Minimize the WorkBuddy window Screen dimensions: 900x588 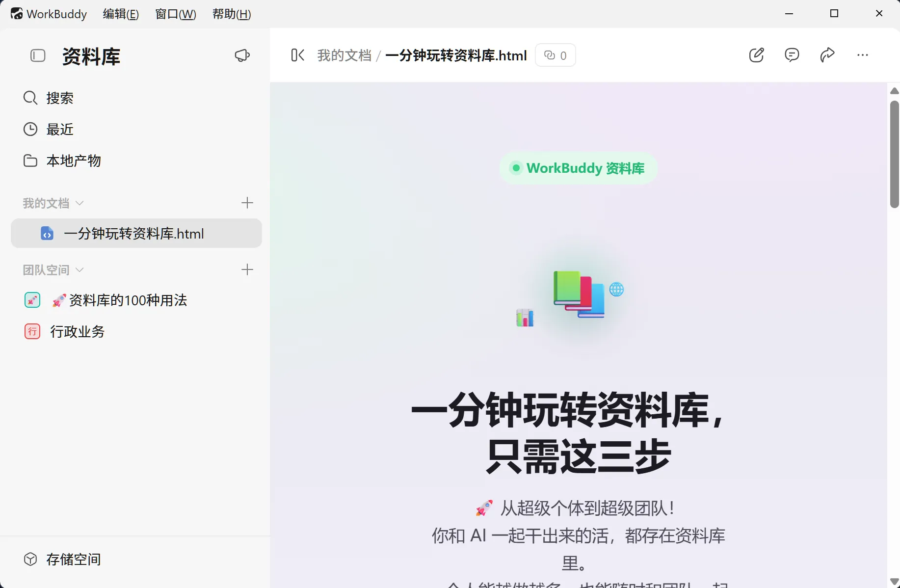789,14
